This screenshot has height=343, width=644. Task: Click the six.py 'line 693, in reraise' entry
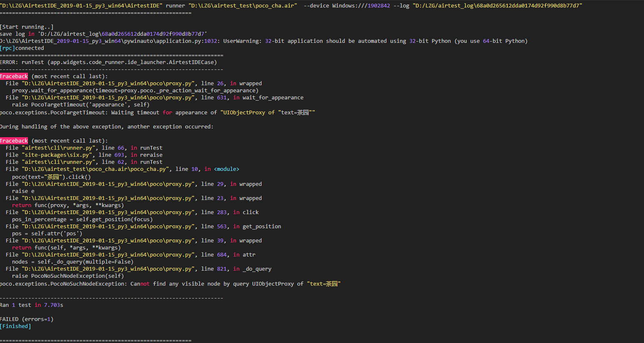pos(84,155)
